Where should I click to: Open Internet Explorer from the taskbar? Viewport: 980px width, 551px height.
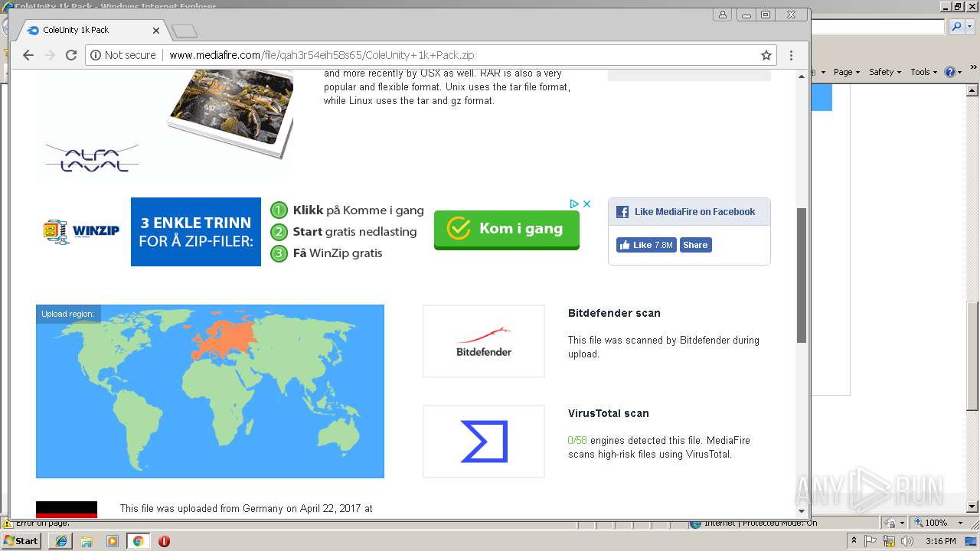pos(61,541)
